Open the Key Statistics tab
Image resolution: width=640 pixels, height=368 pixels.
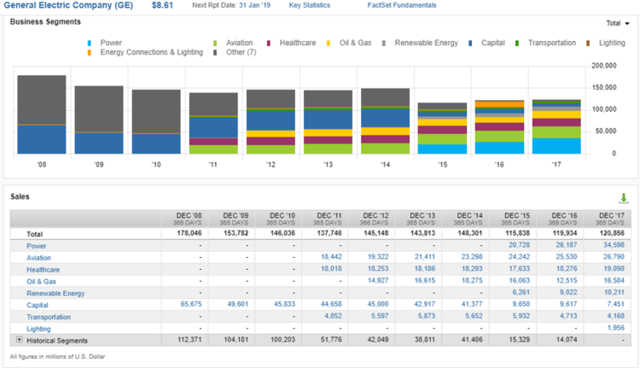point(309,5)
